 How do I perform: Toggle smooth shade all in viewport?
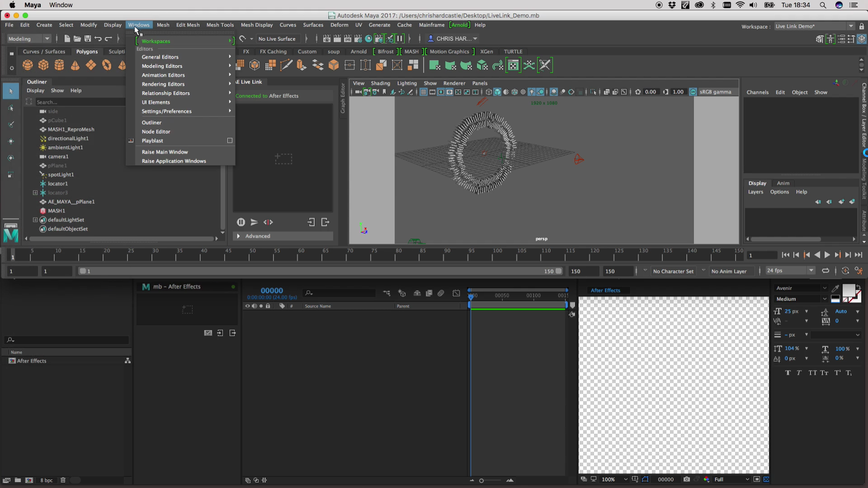[497, 92]
